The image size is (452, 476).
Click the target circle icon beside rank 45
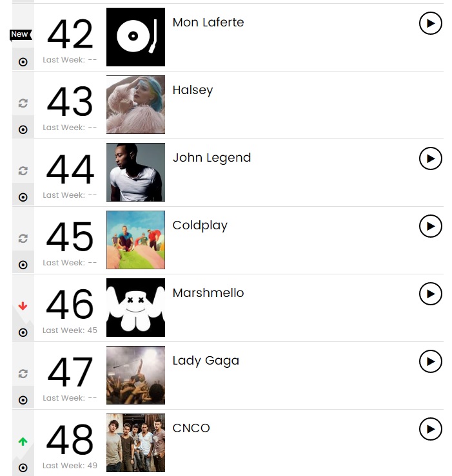click(x=23, y=265)
